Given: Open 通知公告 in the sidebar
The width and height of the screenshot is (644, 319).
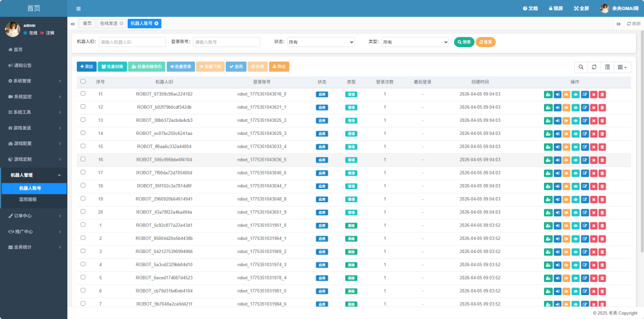Looking at the screenshot, I should (x=34, y=65).
